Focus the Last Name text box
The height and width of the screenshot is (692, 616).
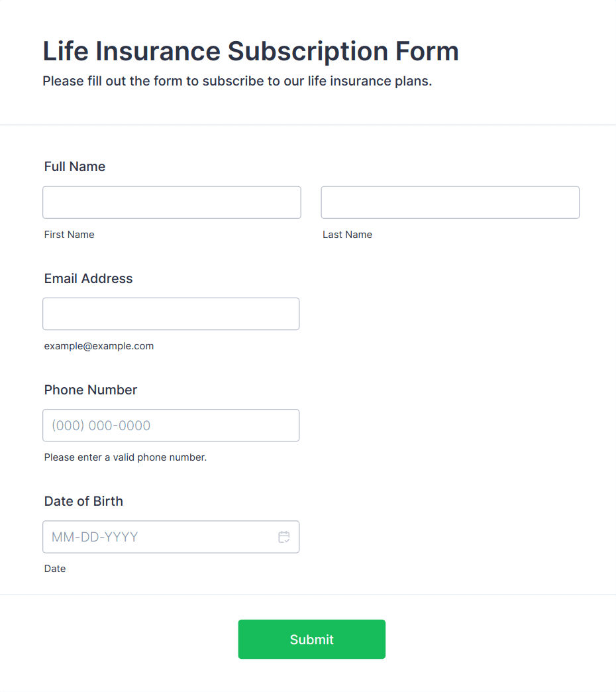[450, 202]
